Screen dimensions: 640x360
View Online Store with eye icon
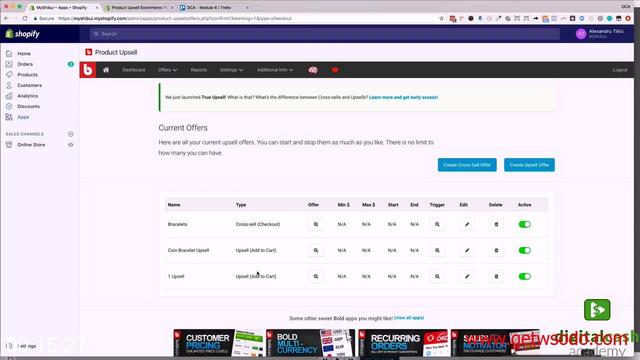click(x=71, y=144)
